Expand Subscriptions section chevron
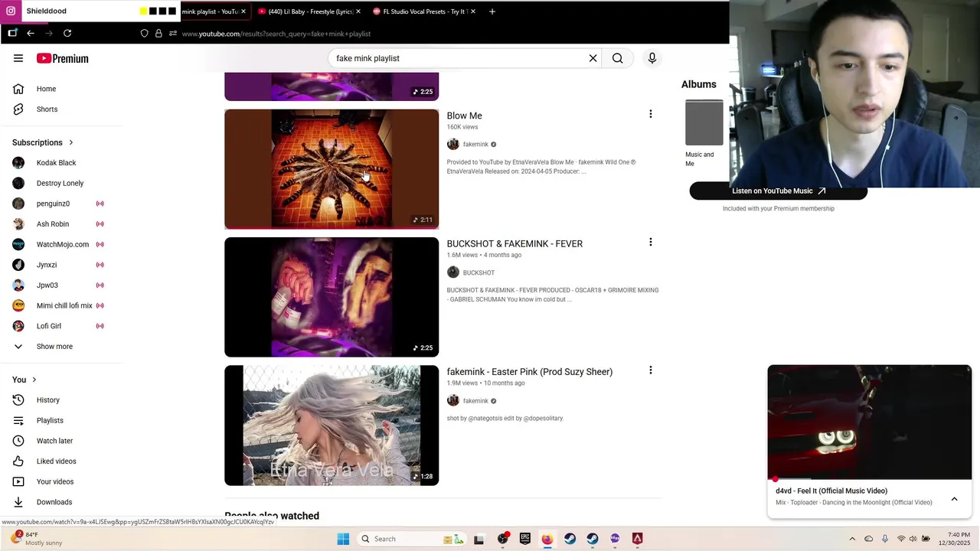Image resolution: width=980 pixels, height=551 pixels. tap(71, 142)
